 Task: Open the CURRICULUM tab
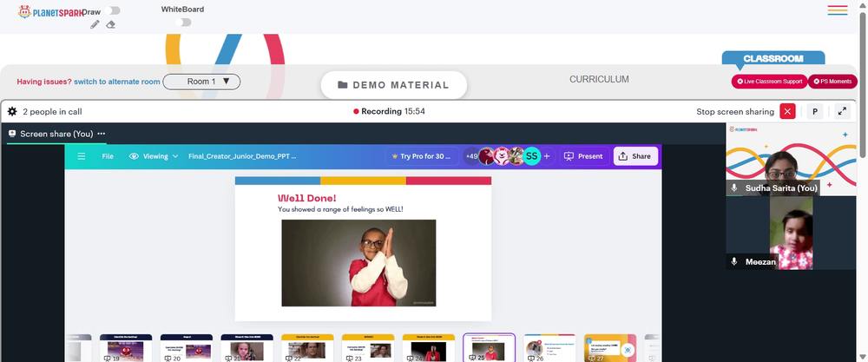(x=599, y=79)
